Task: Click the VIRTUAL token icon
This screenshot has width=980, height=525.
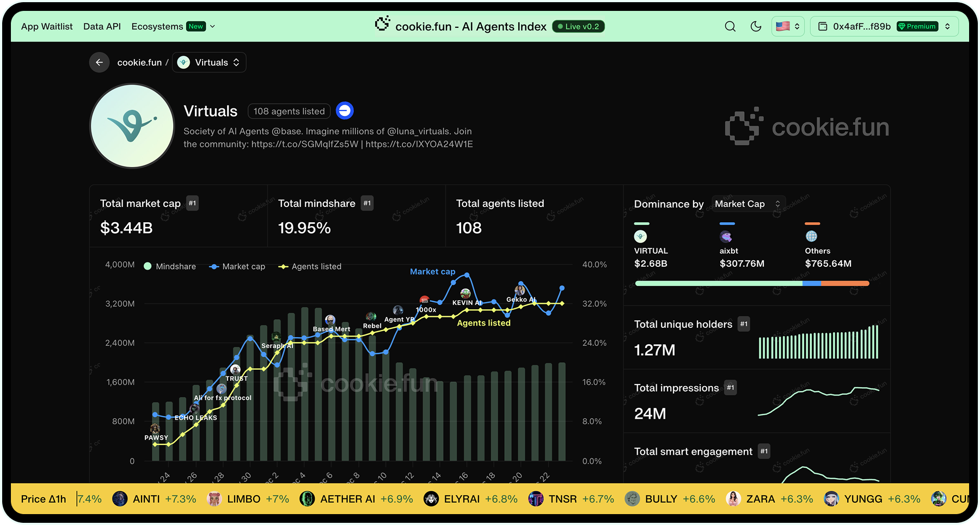Action: (x=641, y=236)
